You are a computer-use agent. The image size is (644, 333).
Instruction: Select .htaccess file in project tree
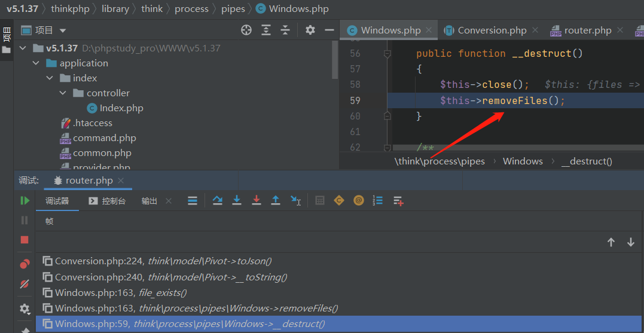(x=86, y=123)
